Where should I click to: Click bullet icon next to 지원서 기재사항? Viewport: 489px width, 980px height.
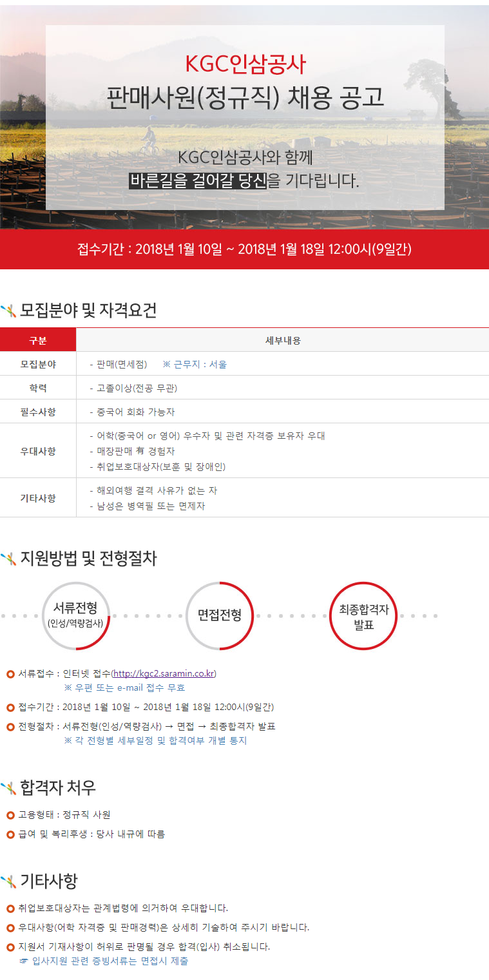[10, 947]
